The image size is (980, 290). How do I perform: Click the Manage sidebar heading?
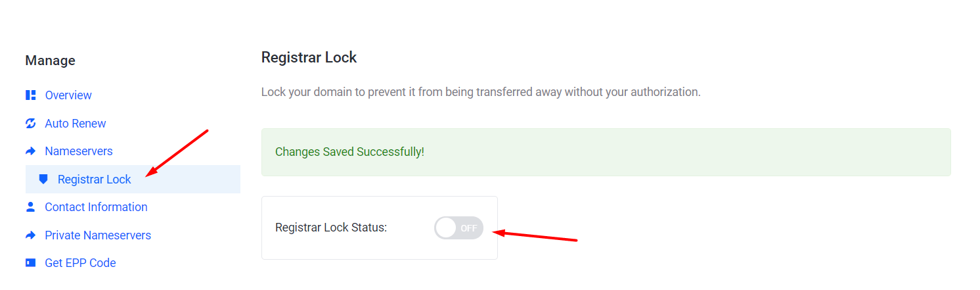(50, 60)
